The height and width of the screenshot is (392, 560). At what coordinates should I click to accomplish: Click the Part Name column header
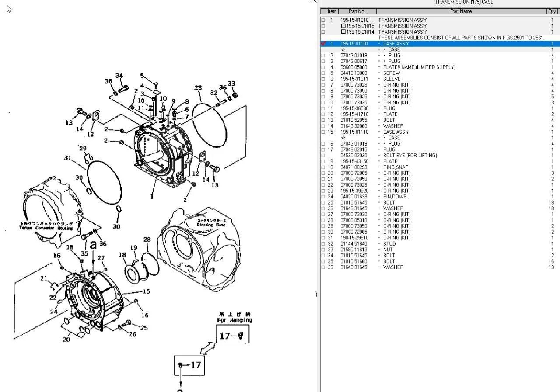pos(461,11)
